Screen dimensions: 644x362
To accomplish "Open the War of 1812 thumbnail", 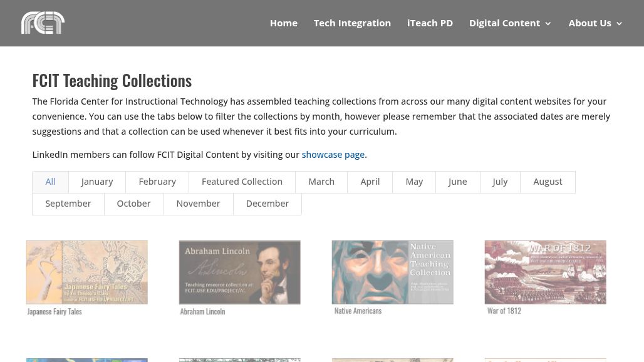I will coord(546,272).
